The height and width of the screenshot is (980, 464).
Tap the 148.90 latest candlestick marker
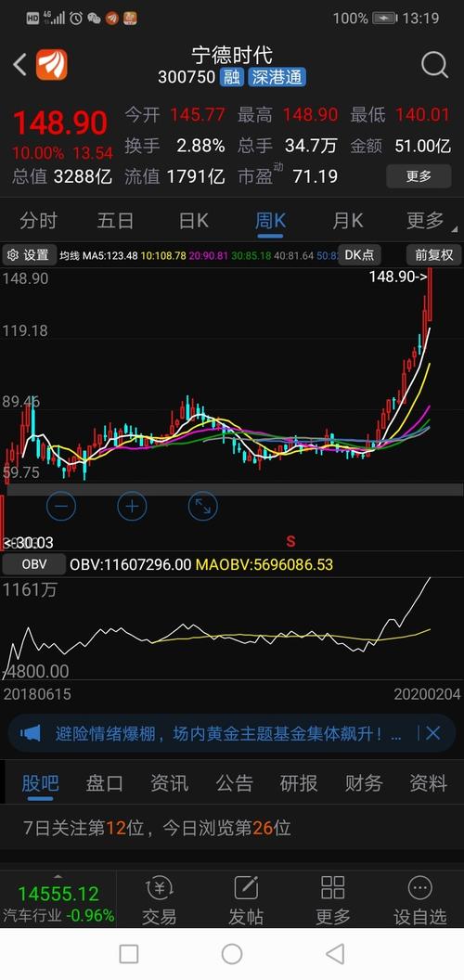point(399,277)
